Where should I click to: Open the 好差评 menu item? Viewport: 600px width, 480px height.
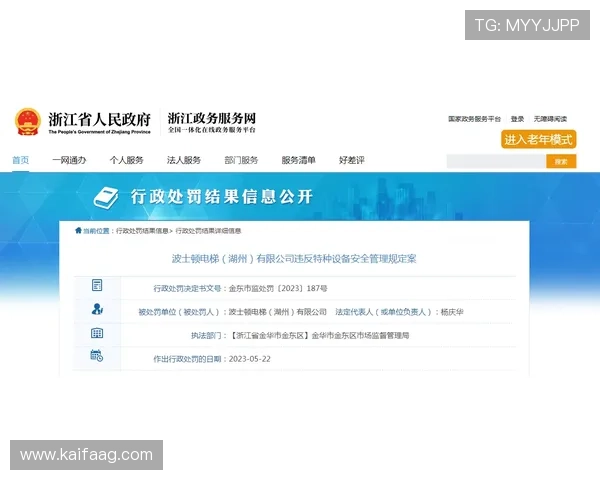pos(352,160)
